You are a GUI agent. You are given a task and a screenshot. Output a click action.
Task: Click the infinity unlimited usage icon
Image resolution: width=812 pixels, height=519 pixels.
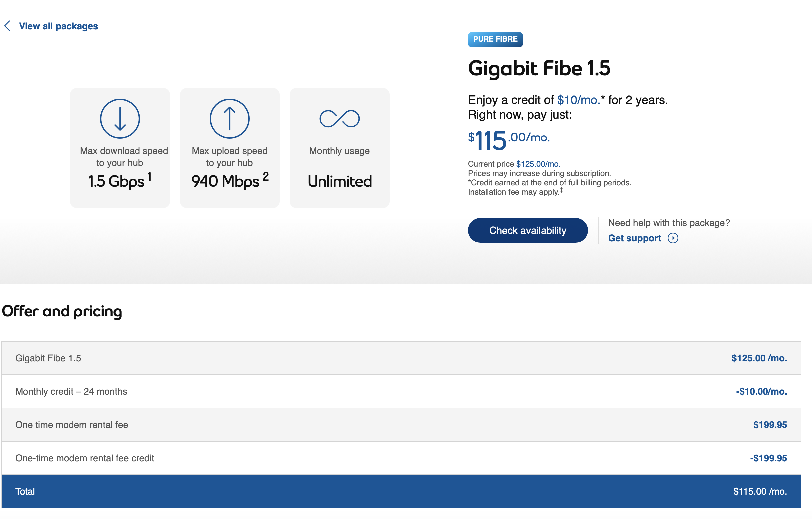(340, 118)
